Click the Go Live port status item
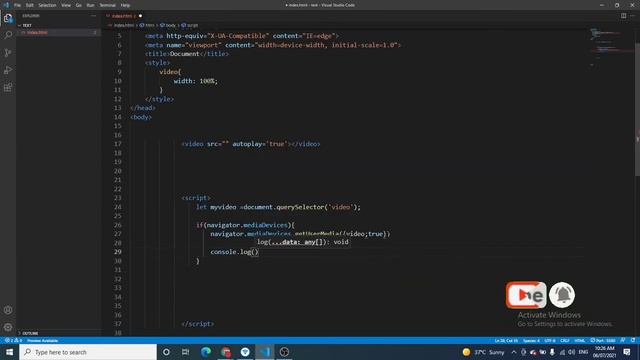This screenshot has height=360, width=640. (x=603, y=340)
